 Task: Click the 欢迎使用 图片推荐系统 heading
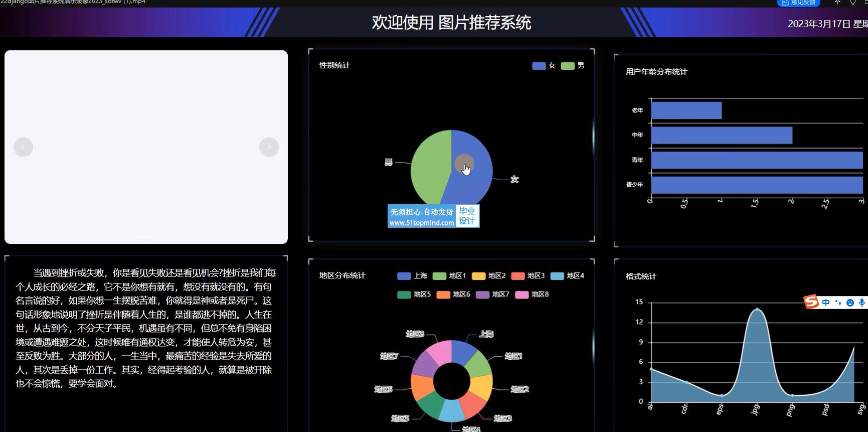coord(451,23)
